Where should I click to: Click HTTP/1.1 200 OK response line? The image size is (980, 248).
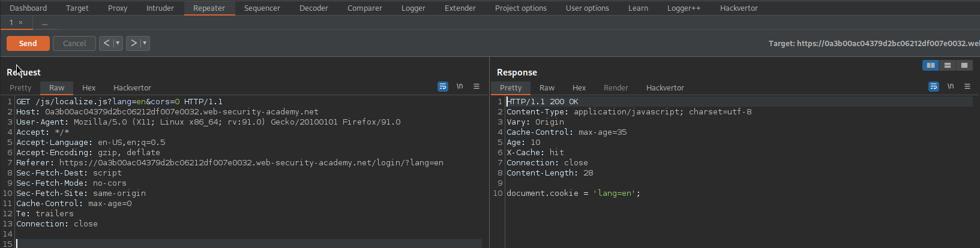coord(543,102)
